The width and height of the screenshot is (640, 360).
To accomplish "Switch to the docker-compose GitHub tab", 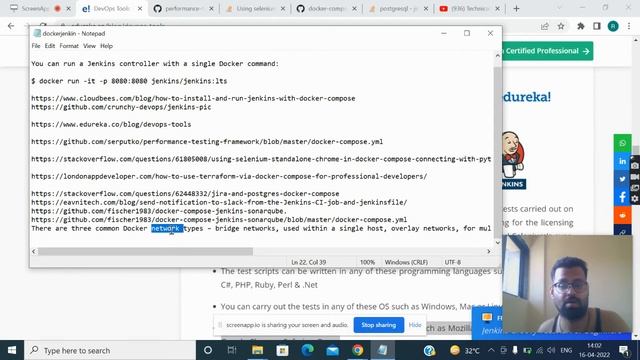I will point(326,8).
